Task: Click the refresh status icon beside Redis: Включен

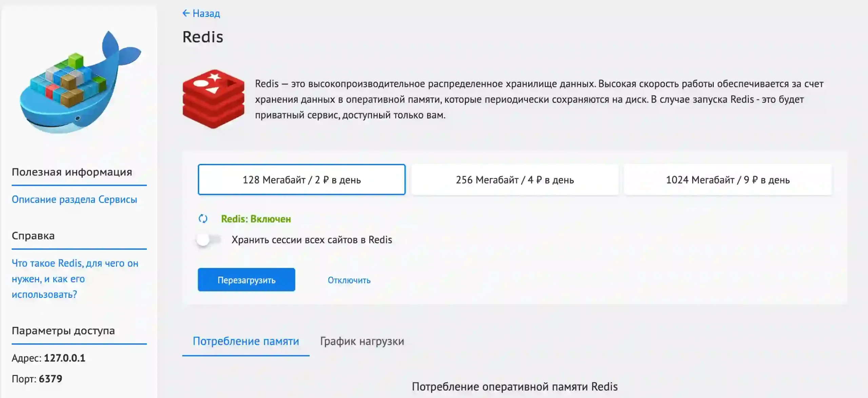Action: point(203,219)
